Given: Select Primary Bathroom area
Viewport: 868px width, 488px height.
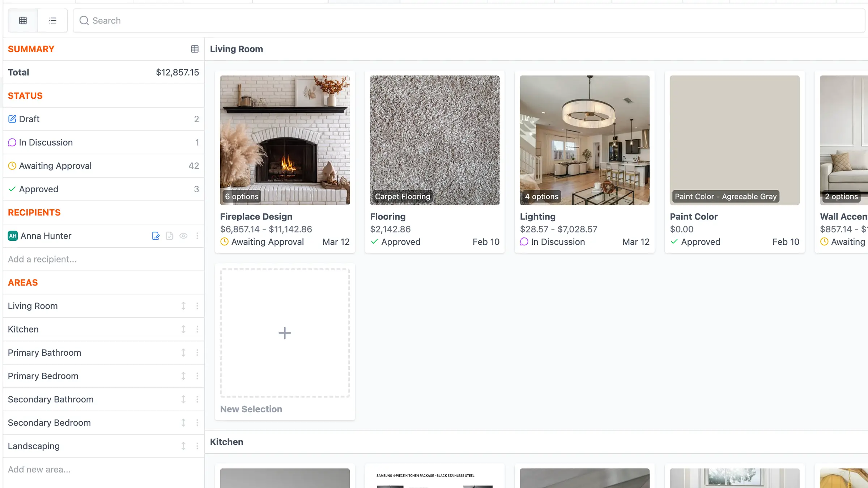Looking at the screenshot, I should tap(44, 353).
